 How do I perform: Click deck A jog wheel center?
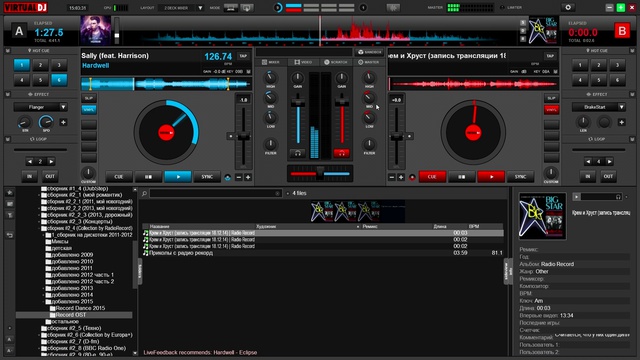click(166, 132)
